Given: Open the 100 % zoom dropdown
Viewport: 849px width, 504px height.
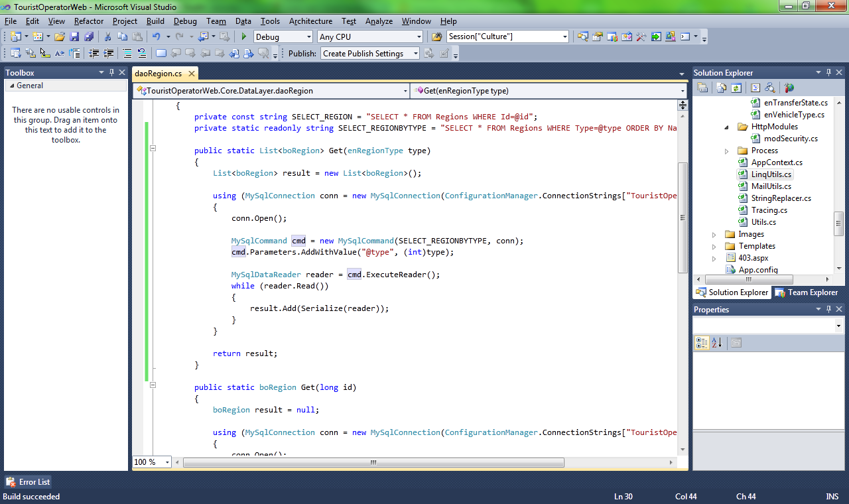Looking at the screenshot, I should tap(166, 462).
